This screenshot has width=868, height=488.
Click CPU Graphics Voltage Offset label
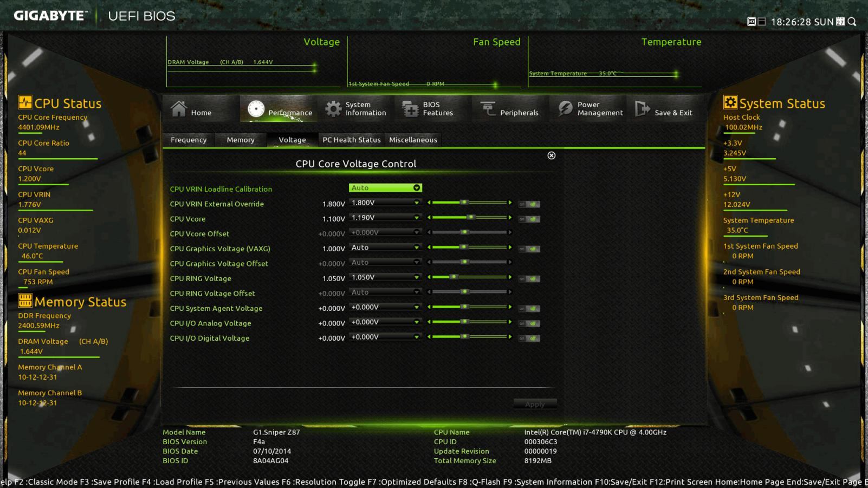(219, 263)
